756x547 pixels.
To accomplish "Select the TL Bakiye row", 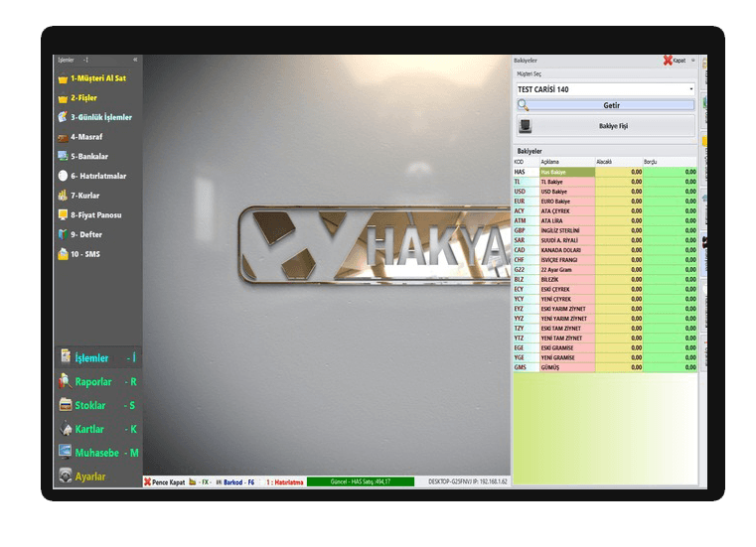I will pyautogui.click(x=605, y=182).
